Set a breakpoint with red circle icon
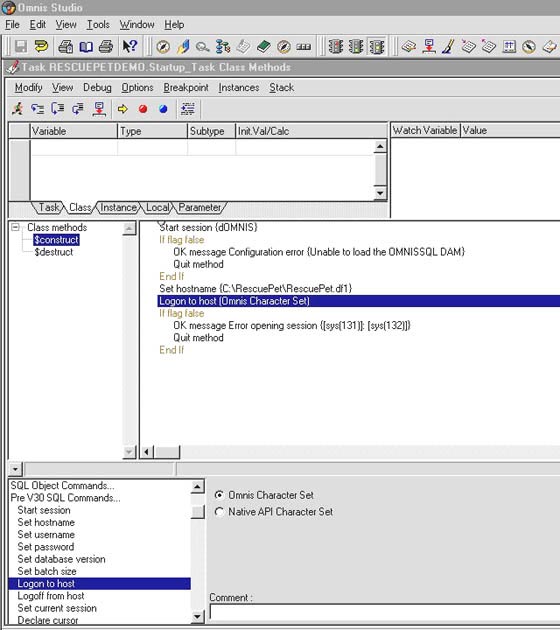 pyautogui.click(x=143, y=109)
